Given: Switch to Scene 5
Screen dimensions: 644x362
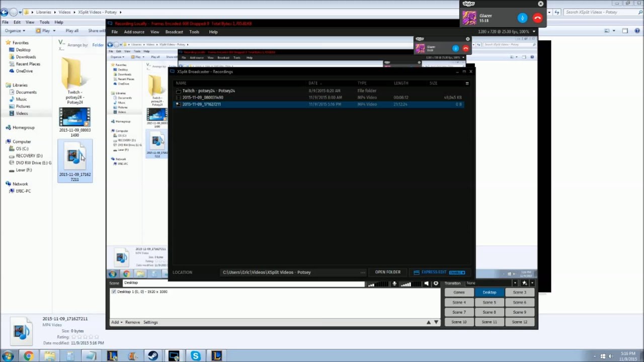Looking at the screenshot, I should click(489, 302).
